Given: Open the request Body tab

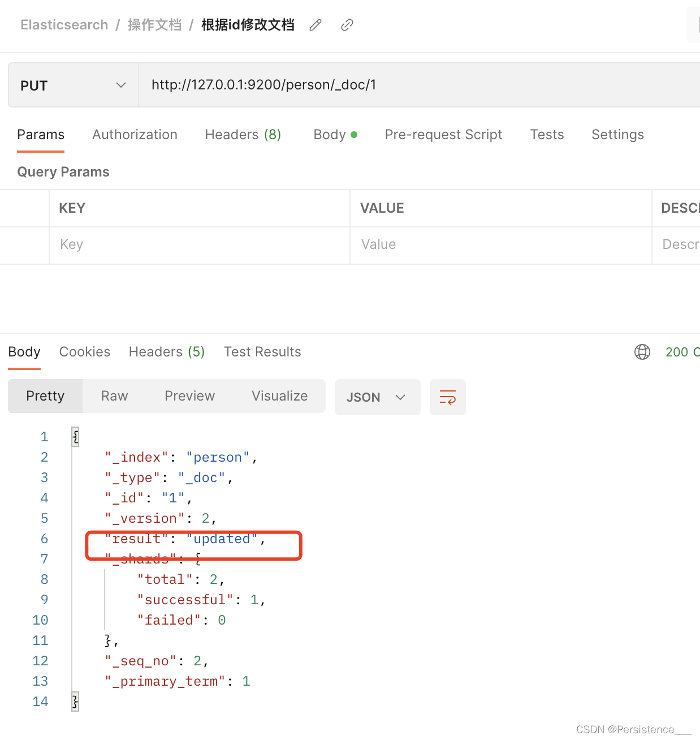Looking at the screenshot, I should [x=335, y=135].
